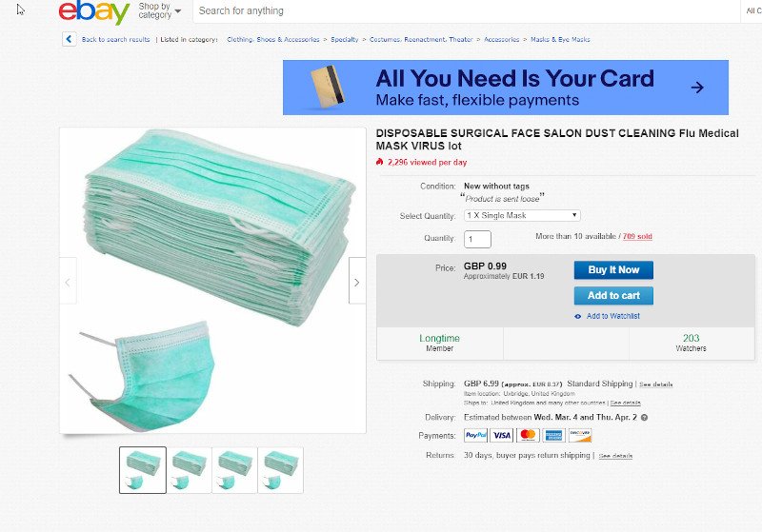The height and width of the screenshot is (532, 762).
Task: Click the Add to cart button
Action: tap(613, 295)
